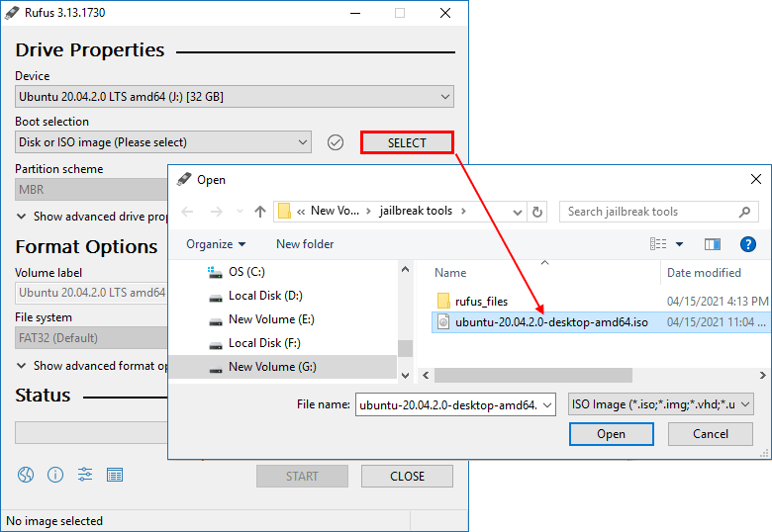Click the rufus_files folder icon
This screenshot has height=532, width=772.
click(x=443, y=301)
